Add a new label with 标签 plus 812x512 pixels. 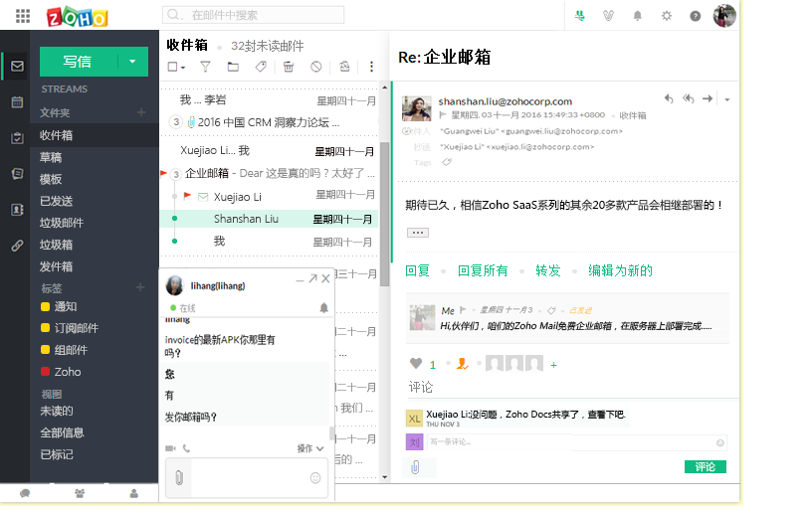click(140, 287)
